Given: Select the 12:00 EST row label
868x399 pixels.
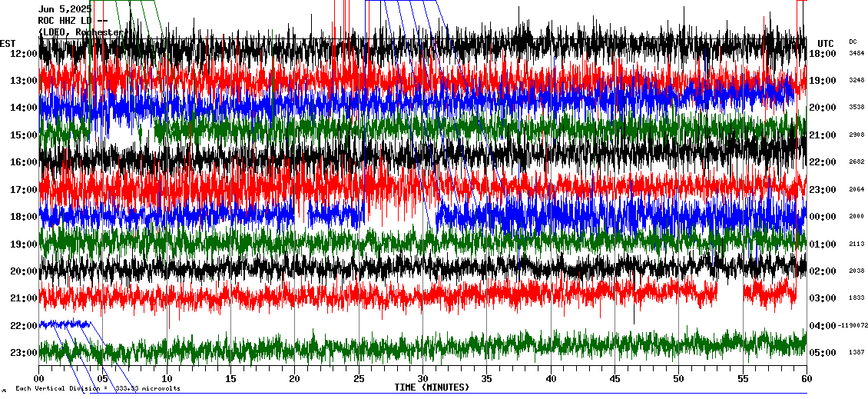Looking at the screenshot, I should 24,54.
